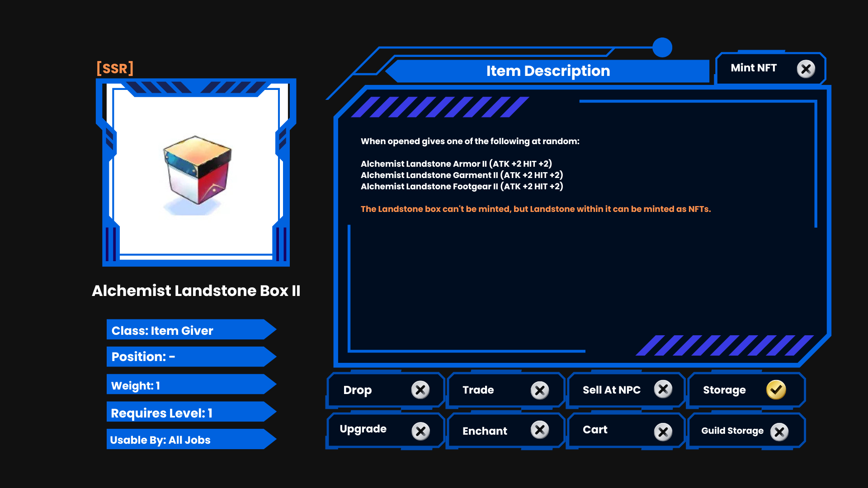Screen dimensions: 868x488
Task: Click the Trade X status icon
Action: click(x=539, y=390)
